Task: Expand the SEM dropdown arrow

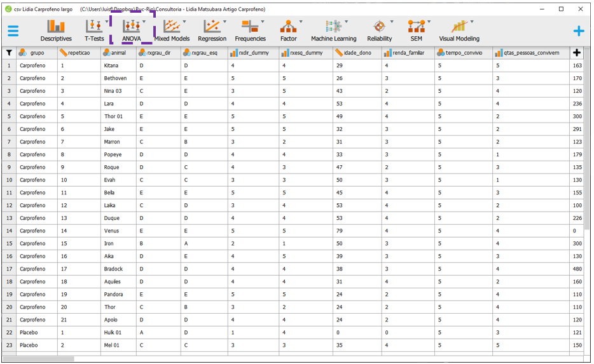Action: (429, 22)
